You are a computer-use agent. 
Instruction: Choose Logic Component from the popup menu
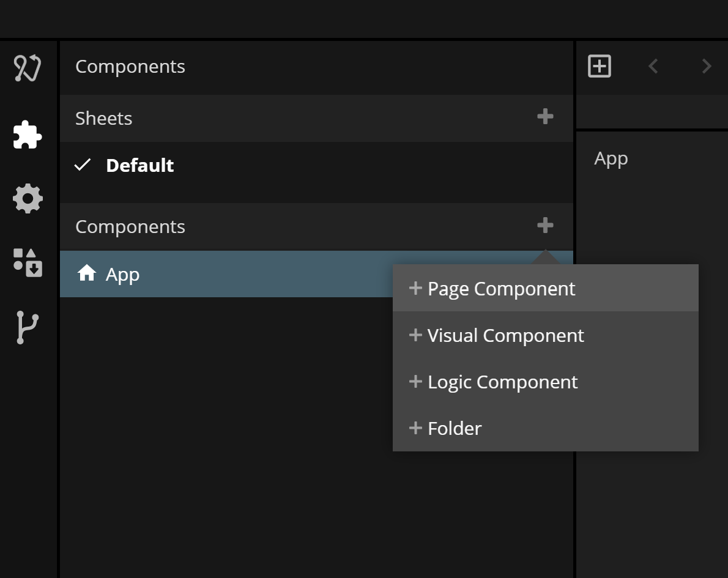tap(502, 382)
